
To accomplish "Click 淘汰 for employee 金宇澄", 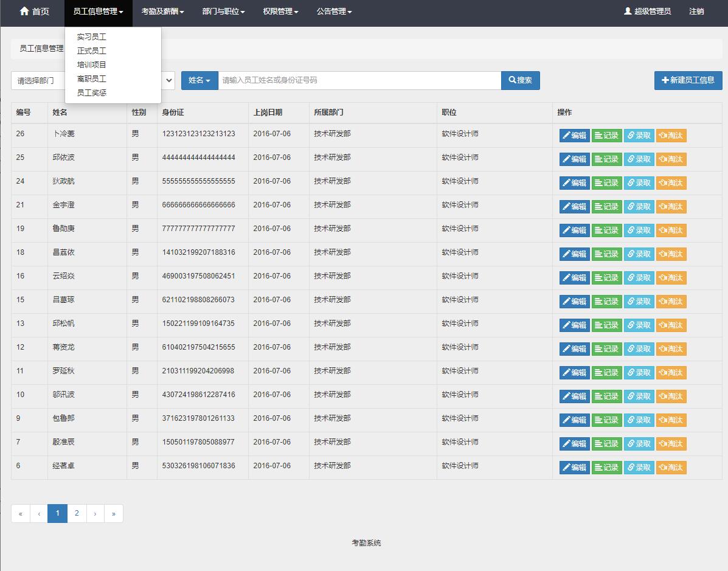I will tap(671, 207).
